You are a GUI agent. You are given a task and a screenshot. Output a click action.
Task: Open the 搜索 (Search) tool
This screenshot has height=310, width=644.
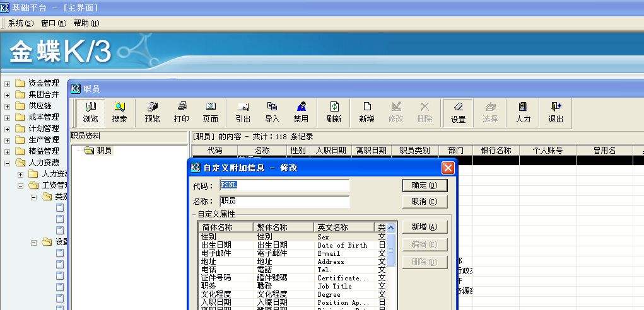119,113
